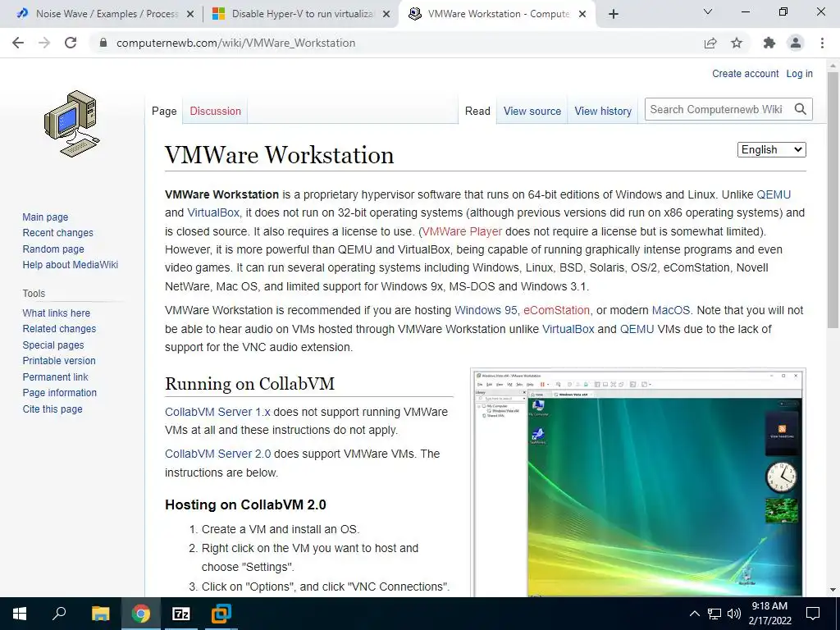Image resolution: width=840 pixels, height=630 pixels.
Task: Open the CollabVM Server 2.0 link
Action: (218, 454)
